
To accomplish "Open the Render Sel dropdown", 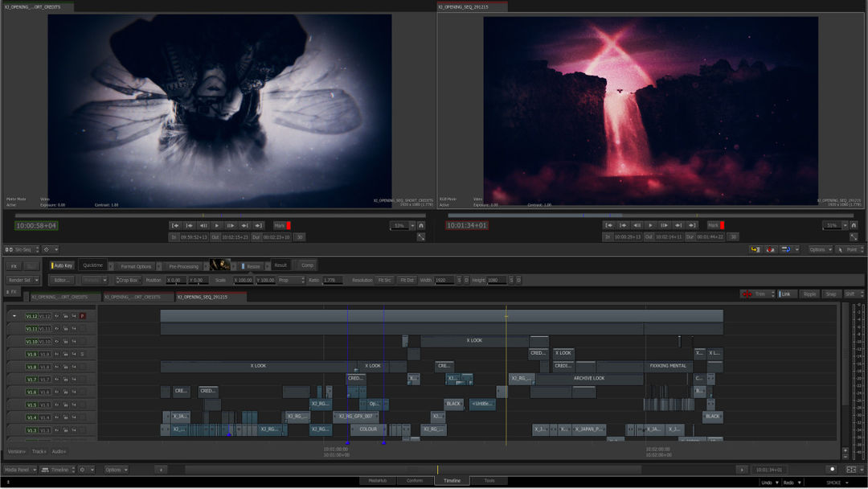I will coord(23,280).
